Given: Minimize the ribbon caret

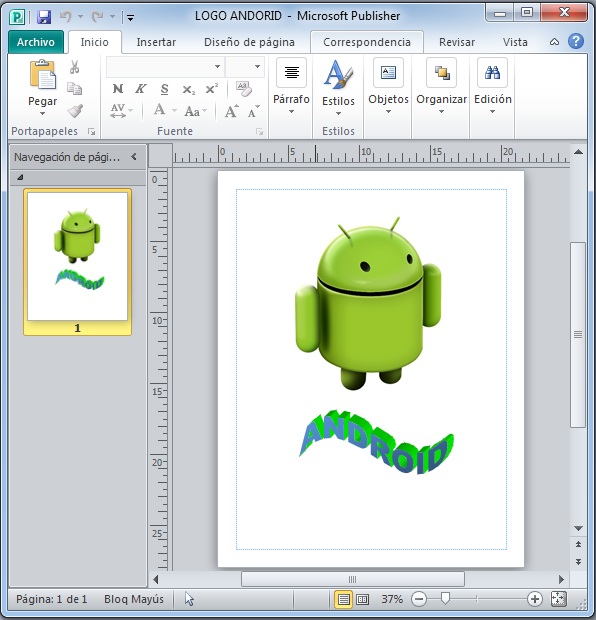Looking at the screenshot, I should point(554,42).
